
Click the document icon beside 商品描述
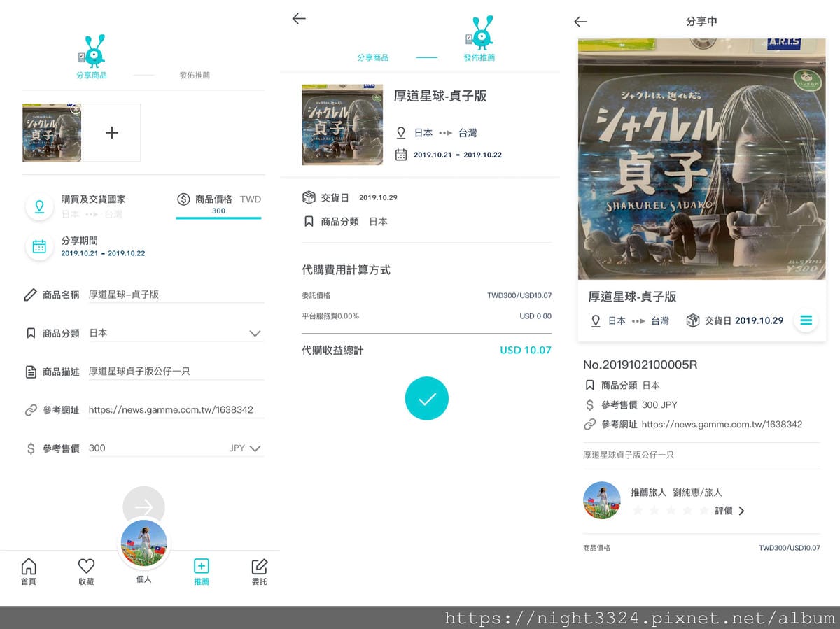tap(30, 372)
